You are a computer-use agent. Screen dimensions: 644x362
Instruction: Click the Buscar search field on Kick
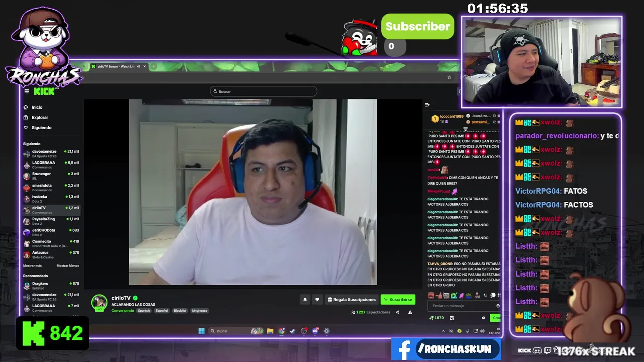pyautogui.click(x=264, y=91)
